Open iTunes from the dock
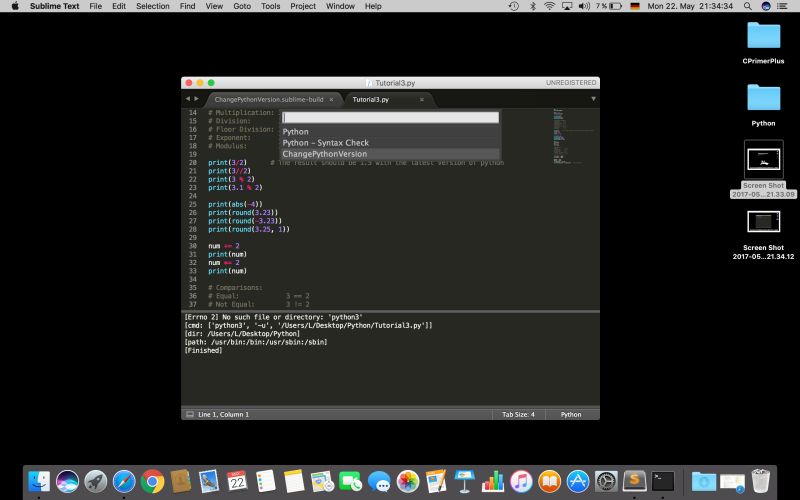Screen dimensions: 800x500 tap(521, 481)
